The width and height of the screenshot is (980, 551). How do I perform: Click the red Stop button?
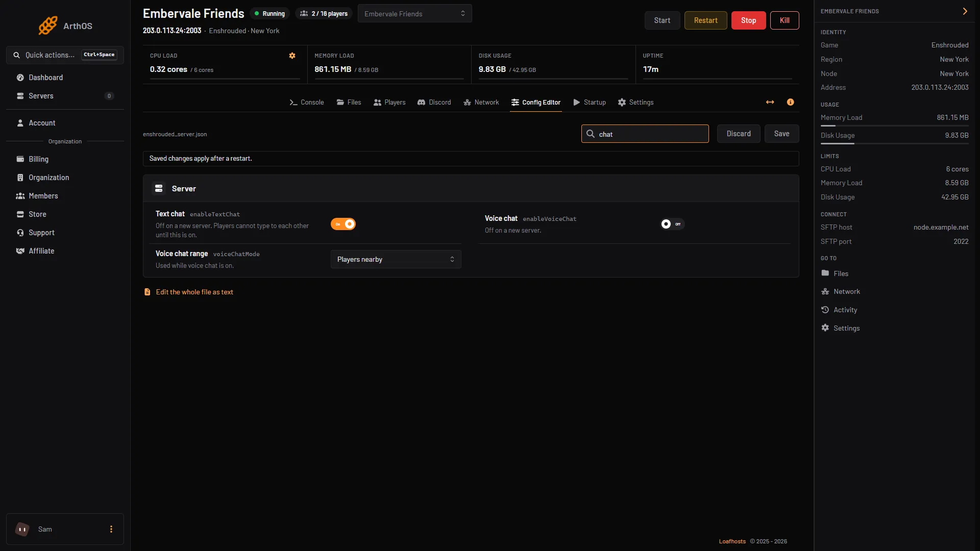(748, 20)
